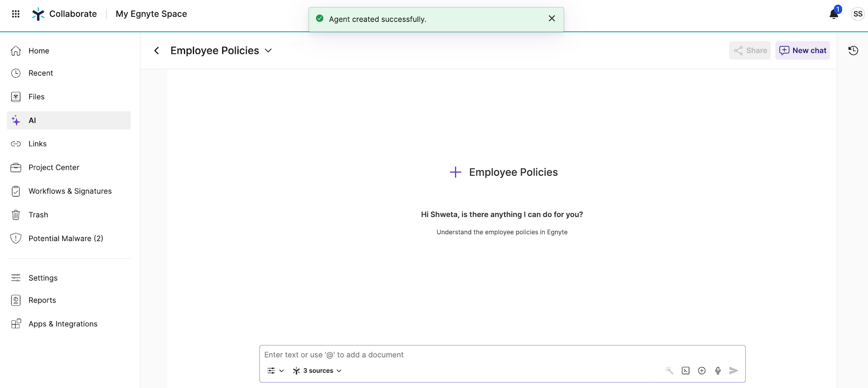The image size is (868, 388).
Task: Click the send message arrow icon
Action: coord(733,371)
